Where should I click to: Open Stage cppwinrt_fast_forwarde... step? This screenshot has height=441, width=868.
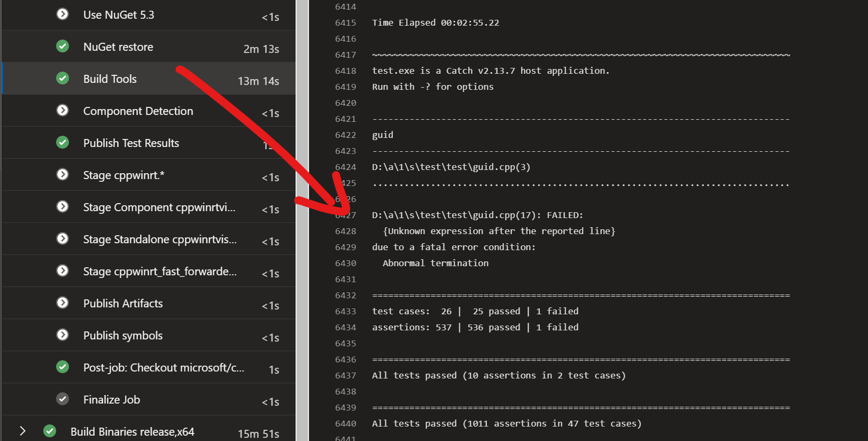pyautogui.click(x=149, y=271)
